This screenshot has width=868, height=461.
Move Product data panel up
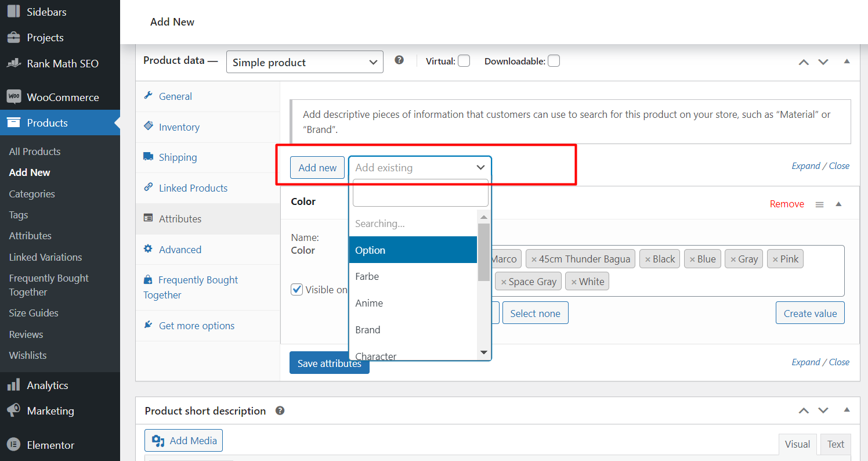(803, 62)
